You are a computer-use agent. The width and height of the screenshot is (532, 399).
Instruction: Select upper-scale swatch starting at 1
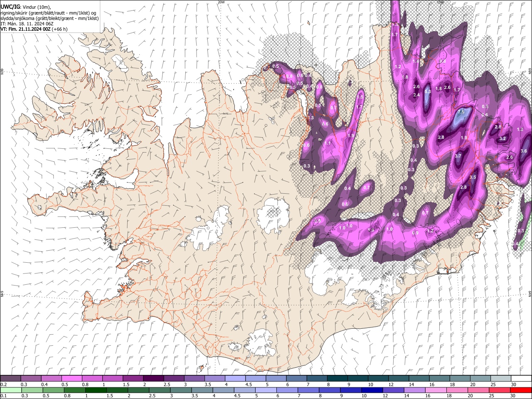point(113,378)
